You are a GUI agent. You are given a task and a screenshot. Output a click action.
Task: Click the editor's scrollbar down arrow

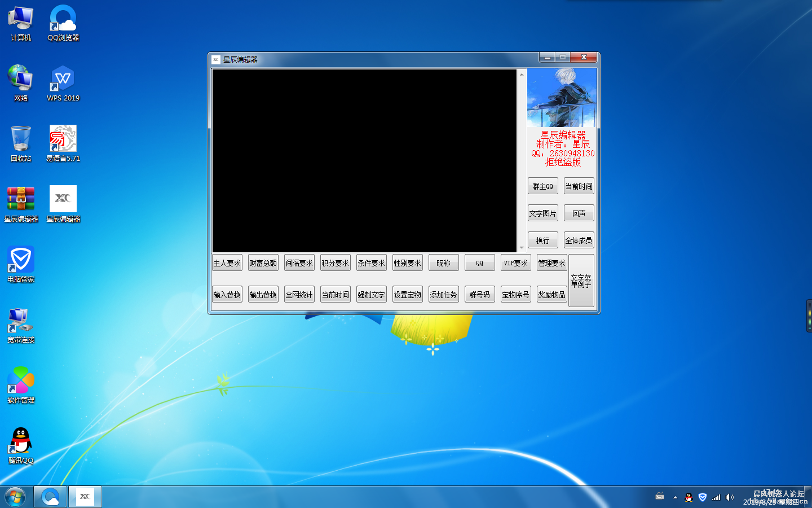[522, 247]
